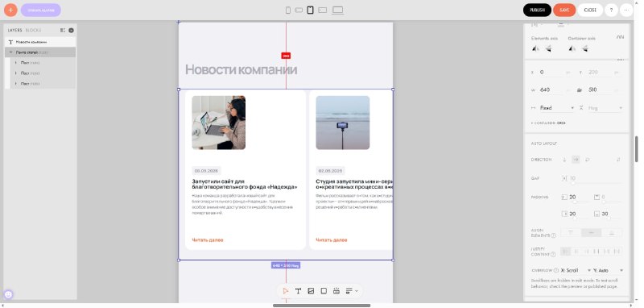Viewport: 644px width, 308px height.
Task: Switch to the Blocks tab
Action: (x=33, y=31)
